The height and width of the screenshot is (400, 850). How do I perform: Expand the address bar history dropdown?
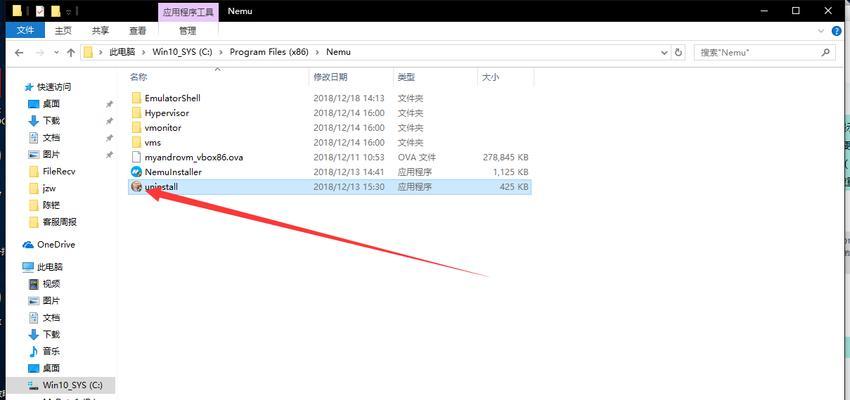click(665, 53)
